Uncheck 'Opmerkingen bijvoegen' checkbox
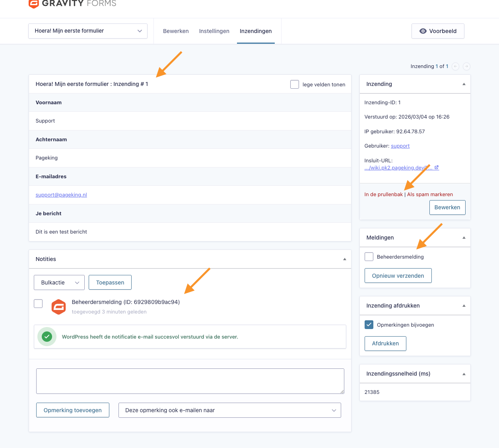 pyautogui.click(x=369, y=325)
